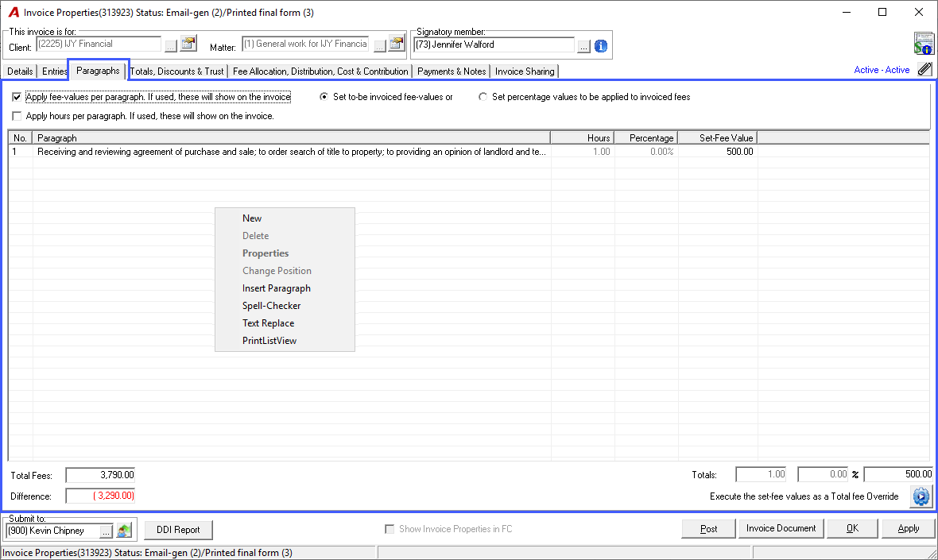Click the Signatory member field with Jennifer Walford
Image resolution: width=938 pixels, height=560 pixels.
(x=494, y=44)
